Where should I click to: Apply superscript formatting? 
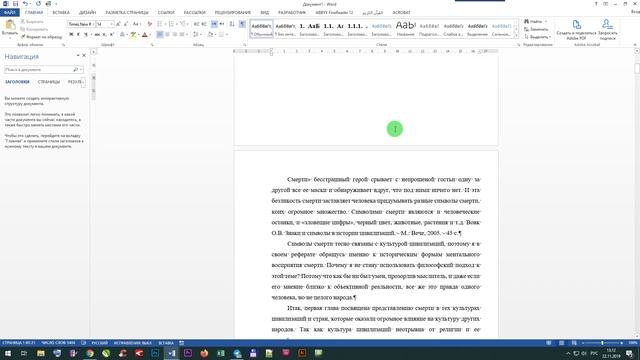(111, 34)
